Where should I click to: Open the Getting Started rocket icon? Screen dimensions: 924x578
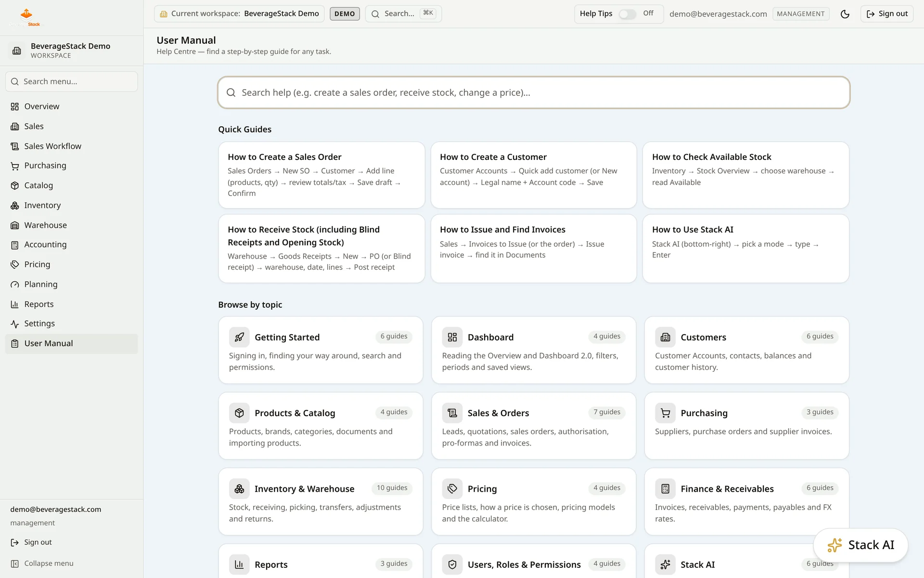[239, 337]
